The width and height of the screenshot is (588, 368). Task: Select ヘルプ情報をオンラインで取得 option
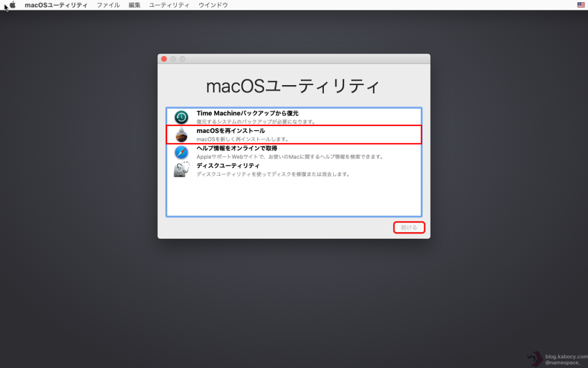coord(237,148)
